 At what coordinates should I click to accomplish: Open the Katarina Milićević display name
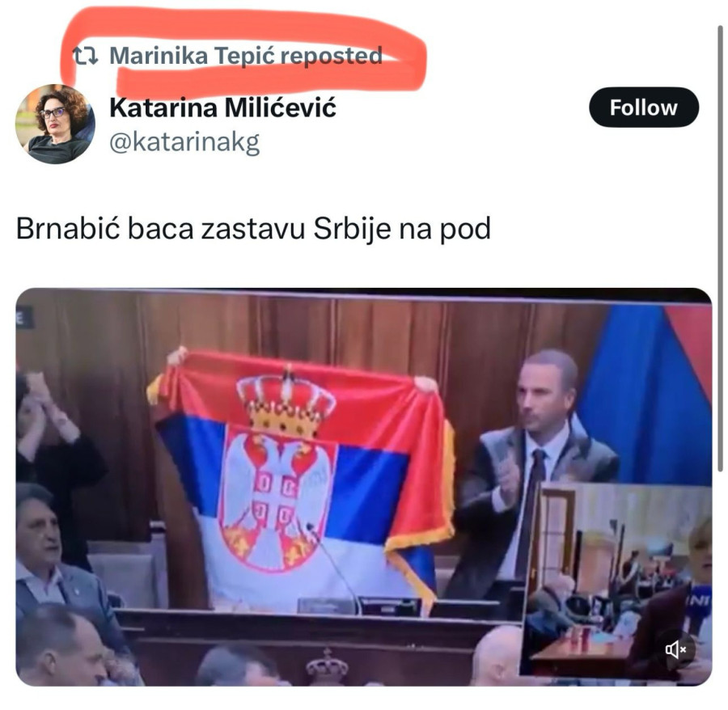coord(223,108)
